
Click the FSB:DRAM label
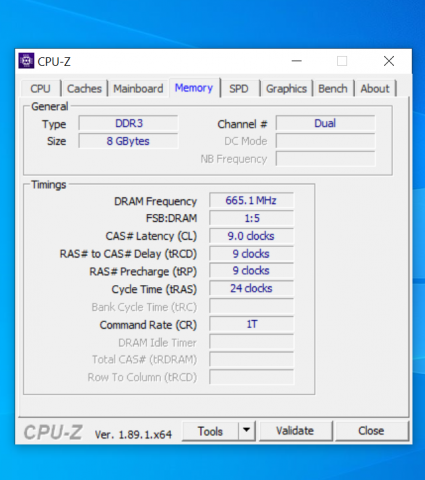(x=171, y=218)
